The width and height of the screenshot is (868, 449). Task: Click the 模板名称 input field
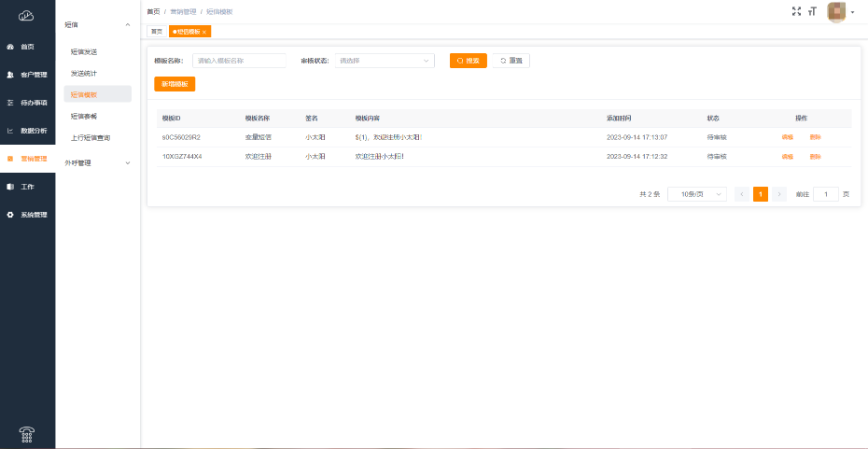point(239,61)
